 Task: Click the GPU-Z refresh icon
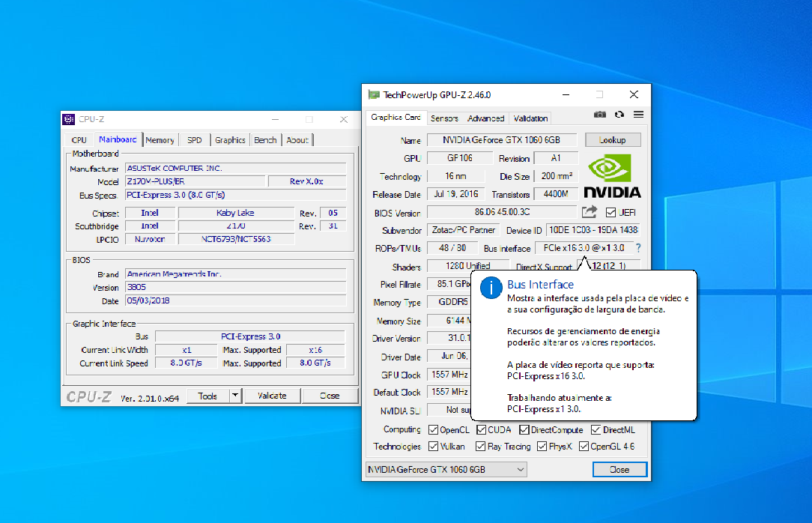coord(619,115)
